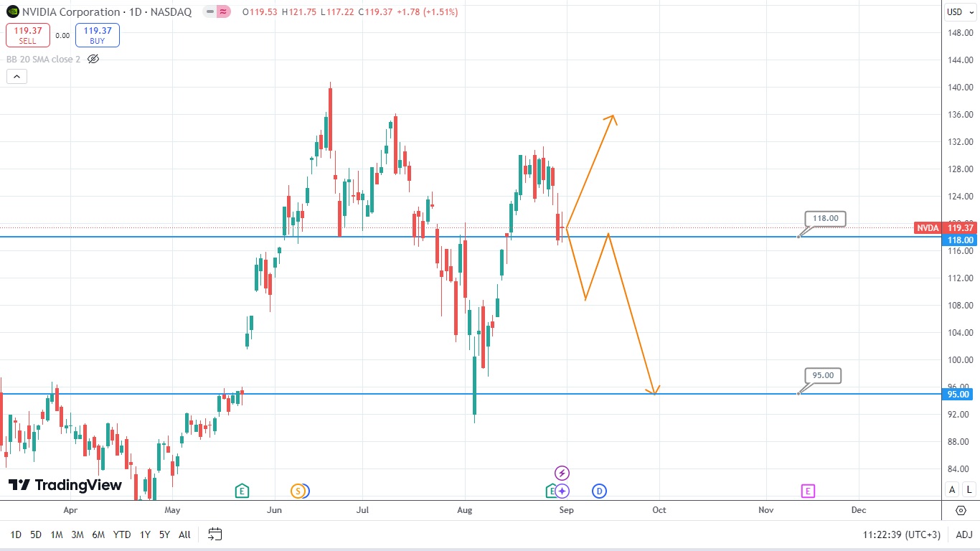The width and height of the screenshot is (980, 551).
Task: Select the All time range
Action: click(x=184, y=534)
